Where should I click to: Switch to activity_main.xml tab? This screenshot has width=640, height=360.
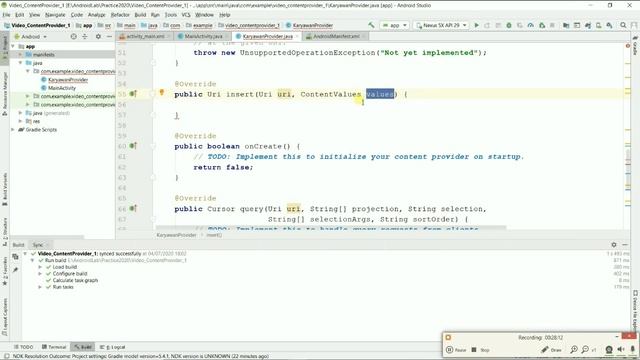(x=144, y=36)
